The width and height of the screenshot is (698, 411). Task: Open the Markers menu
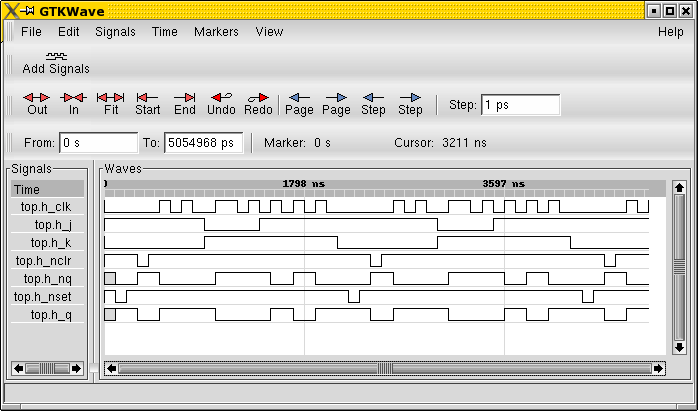216,31
